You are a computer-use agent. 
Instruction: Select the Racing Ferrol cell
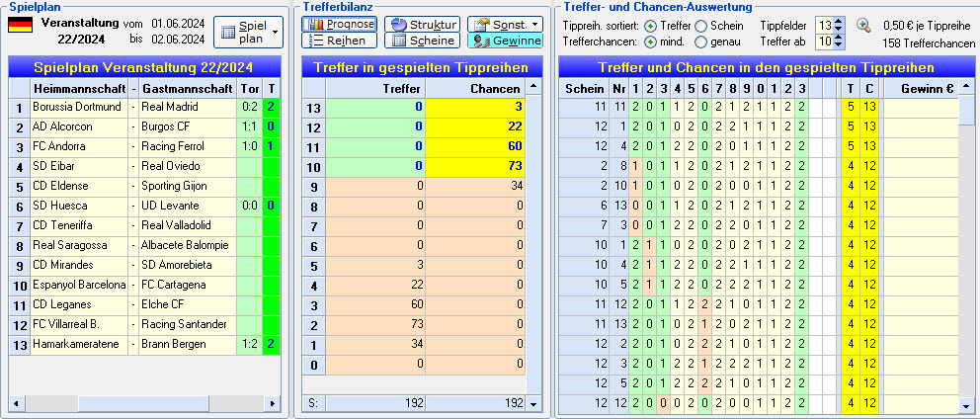coord(188,146)
